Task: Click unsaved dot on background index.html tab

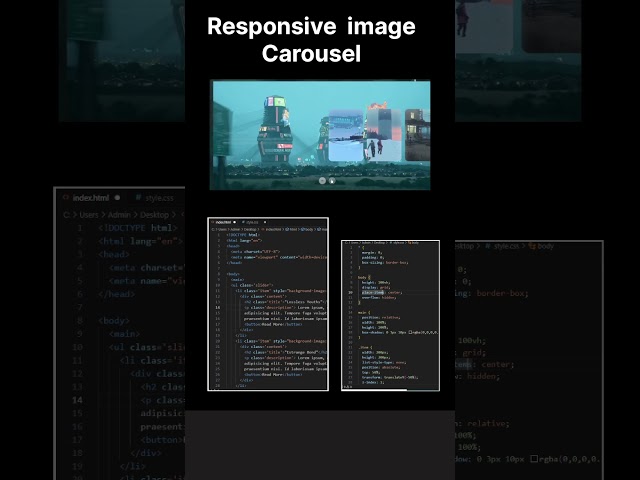Action: click(118, 198)
